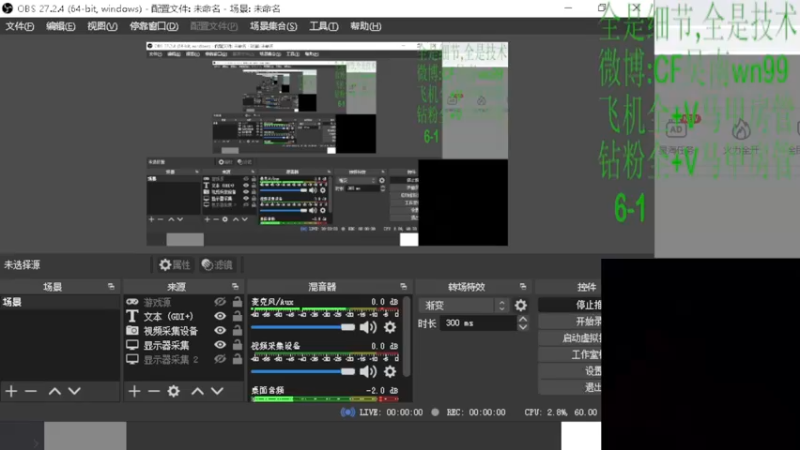Open source properties gear in 来源 toolbar
The image size is (800, 450).
[173, 391]
